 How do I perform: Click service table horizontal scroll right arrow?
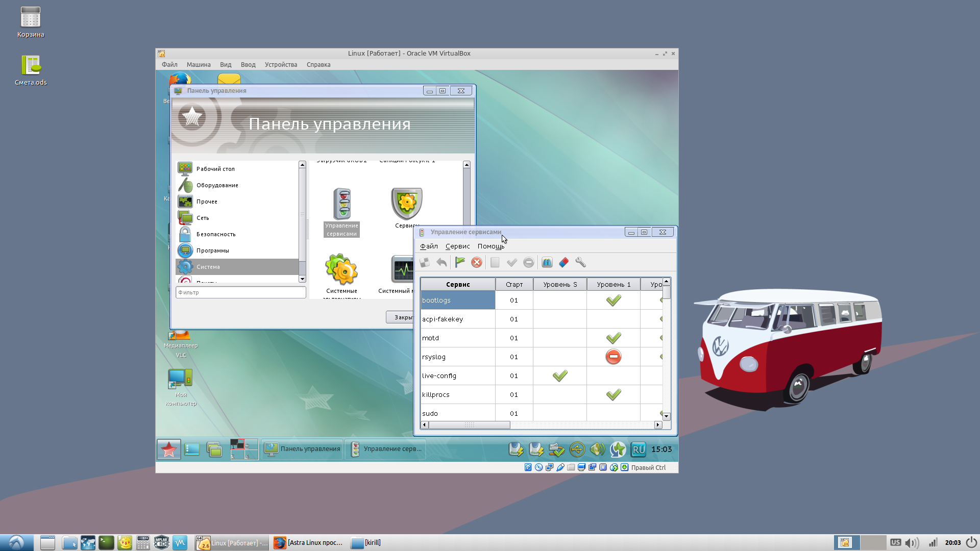[x=658, y=425]
